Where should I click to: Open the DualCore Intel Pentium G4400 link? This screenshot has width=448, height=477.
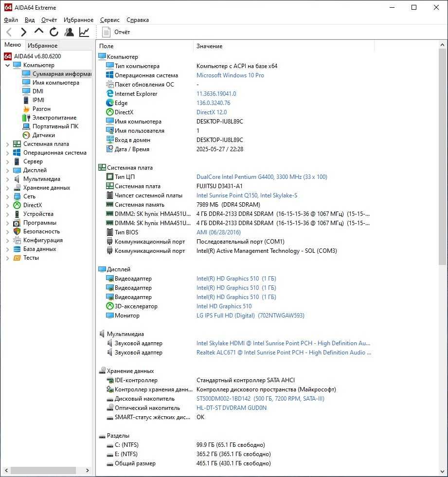(x=262, y=177)
